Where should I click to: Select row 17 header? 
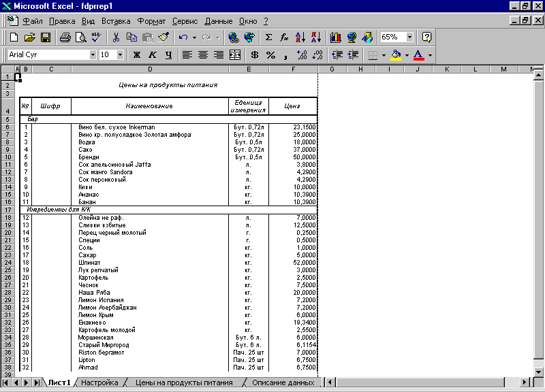[x=7, y=210]
